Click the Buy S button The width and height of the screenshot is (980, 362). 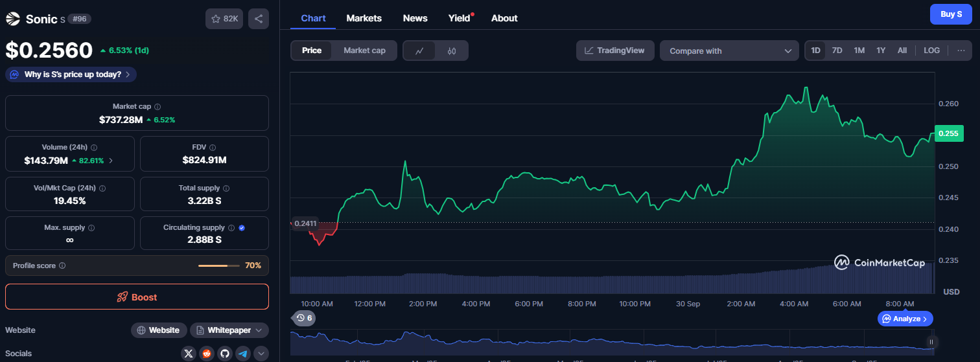pyautogui.click(x=951, y=14)
